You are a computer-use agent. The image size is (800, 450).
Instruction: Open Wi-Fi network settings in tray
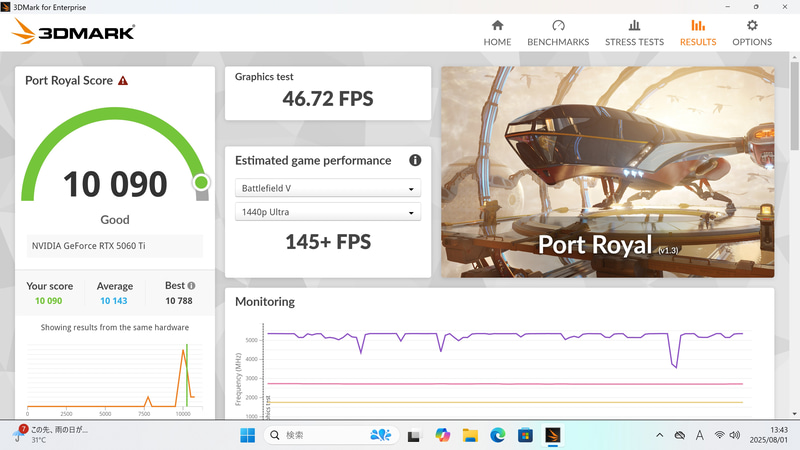pyautogui.click(x=719, y=435)
